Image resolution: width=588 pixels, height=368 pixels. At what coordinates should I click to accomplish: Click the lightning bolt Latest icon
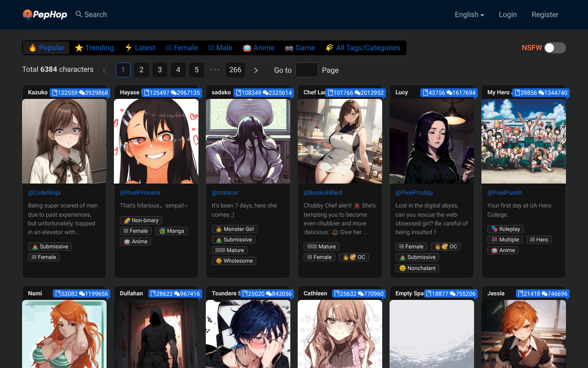pyautogui.click(x=129, y=48)
